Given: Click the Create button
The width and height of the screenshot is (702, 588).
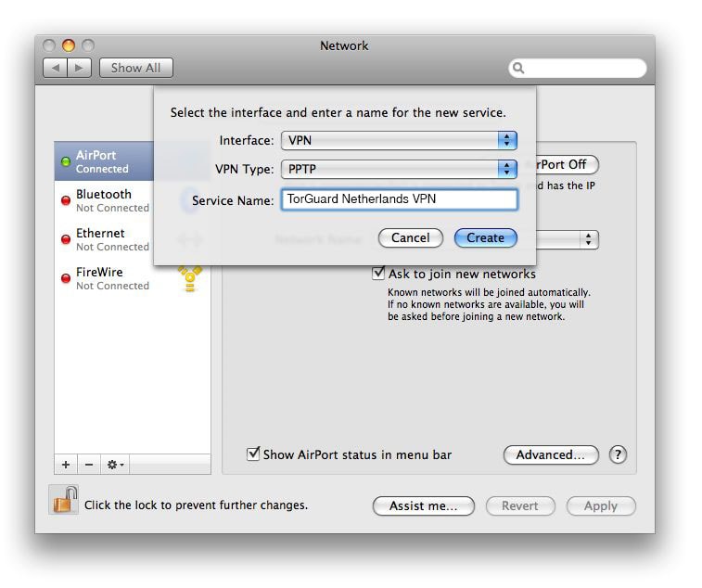Looking at the screenshot, I should pos(486,237).
